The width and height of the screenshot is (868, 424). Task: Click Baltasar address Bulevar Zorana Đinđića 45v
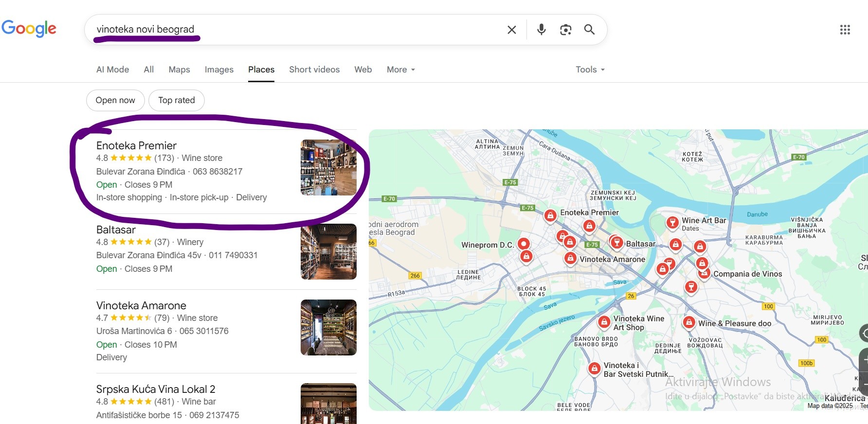coord(149,255)
